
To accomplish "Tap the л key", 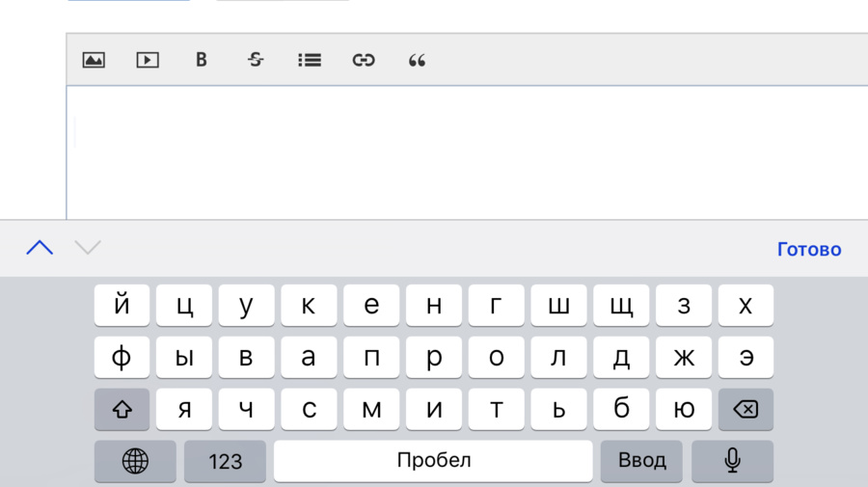I will (x=558, y=358).
